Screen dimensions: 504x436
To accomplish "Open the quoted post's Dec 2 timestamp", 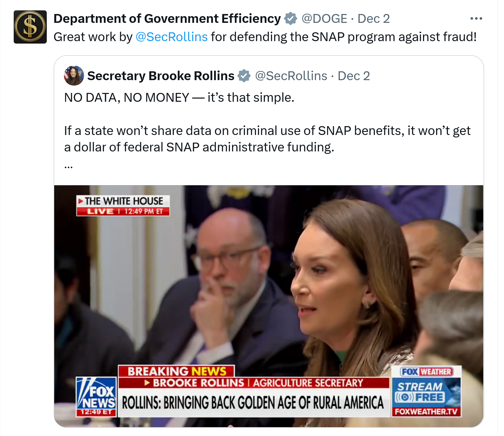I will [354, 76].
